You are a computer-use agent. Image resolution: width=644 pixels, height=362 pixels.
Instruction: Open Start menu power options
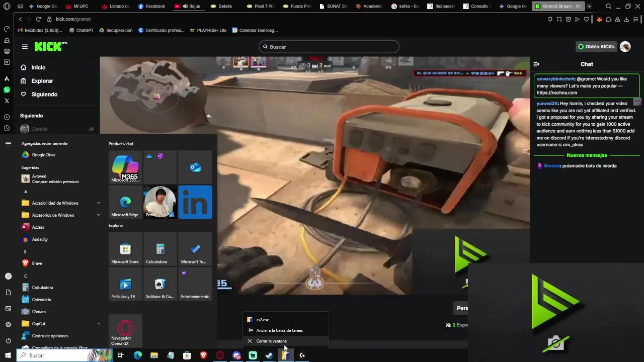(x=8, y=341)
